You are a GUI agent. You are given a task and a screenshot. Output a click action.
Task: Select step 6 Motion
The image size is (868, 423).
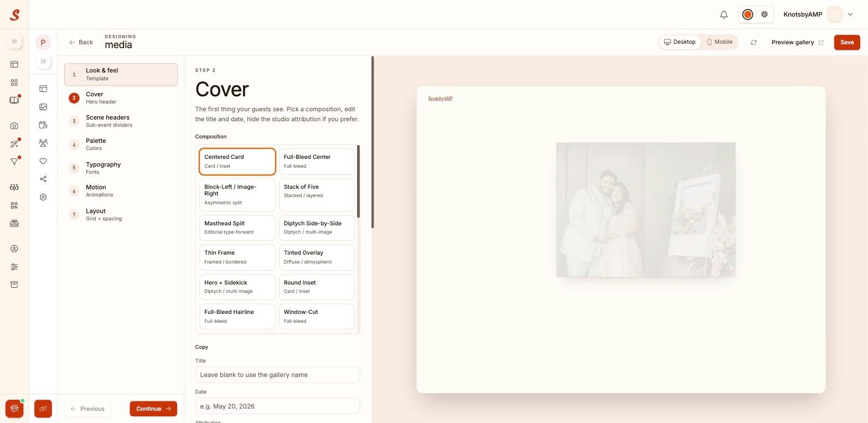click(x=121, y=191)
